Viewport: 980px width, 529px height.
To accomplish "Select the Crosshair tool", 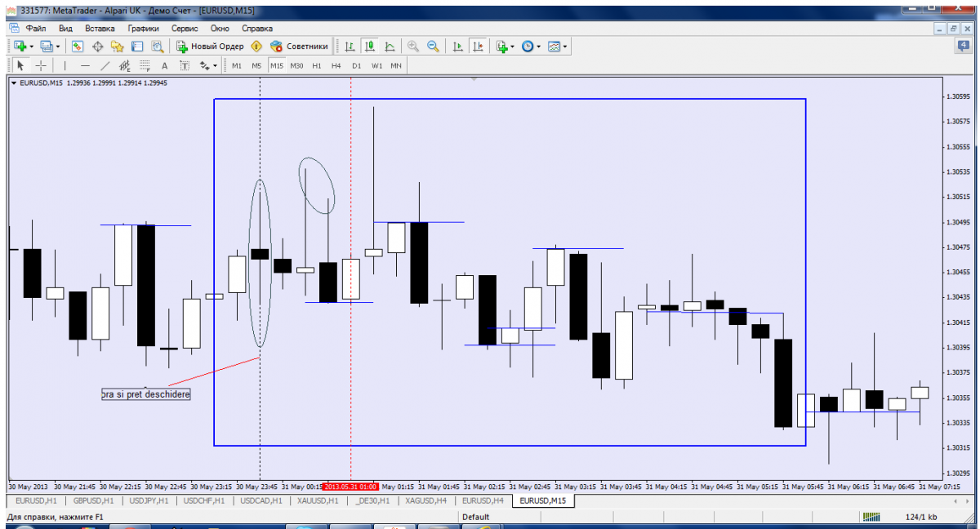I will click(x=41, y=65).
